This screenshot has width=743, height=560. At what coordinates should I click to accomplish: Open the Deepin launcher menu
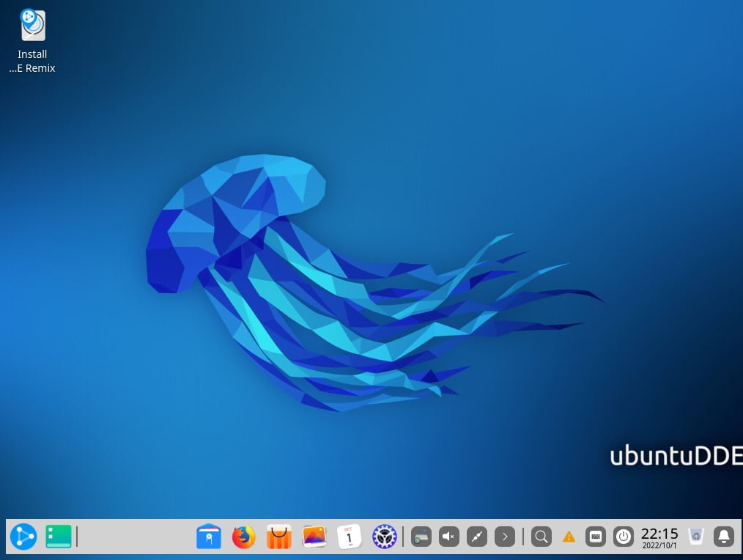coord(23,537)
